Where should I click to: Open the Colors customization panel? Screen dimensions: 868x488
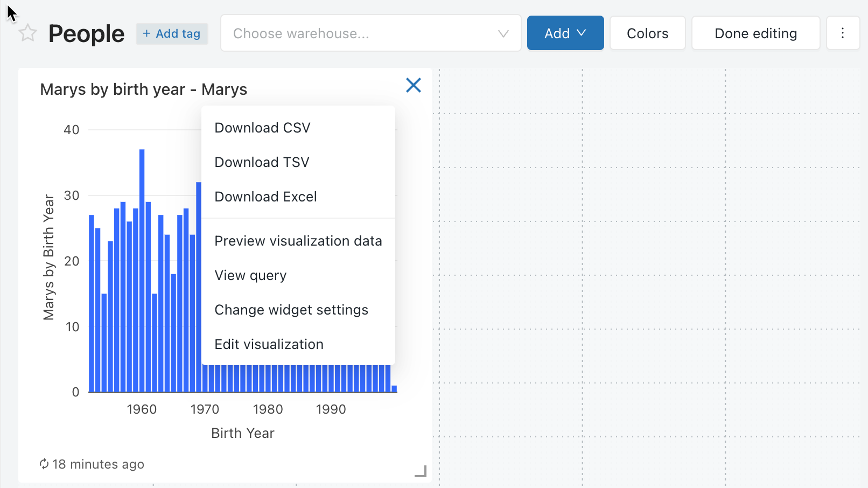tap(647, 33)
